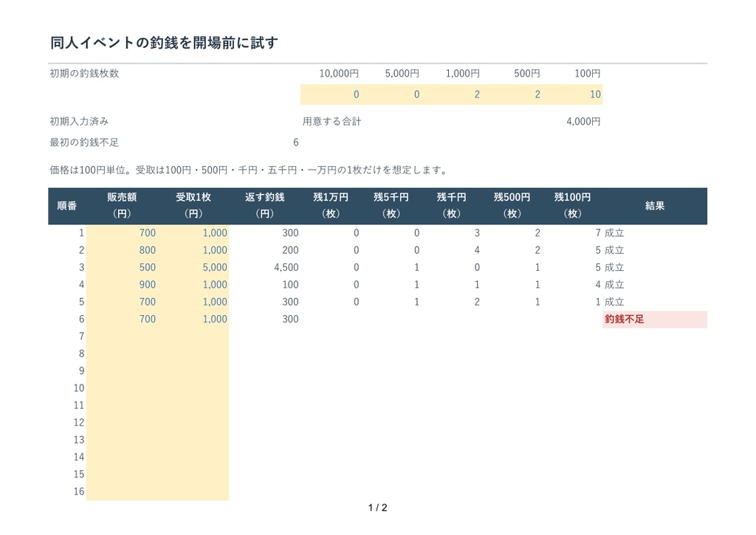Screen dimensions: 756x535
Task: Select the 10,000円 initial count cell
Action: click(x=331, y=94)
